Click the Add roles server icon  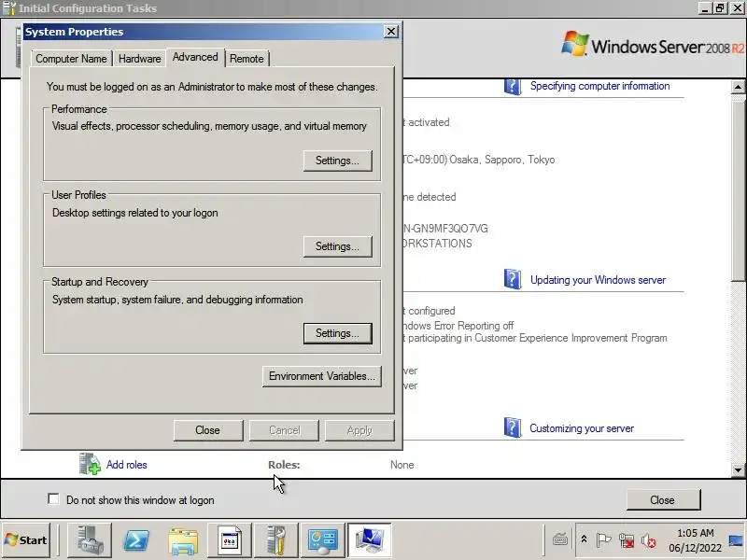point(89,464)
